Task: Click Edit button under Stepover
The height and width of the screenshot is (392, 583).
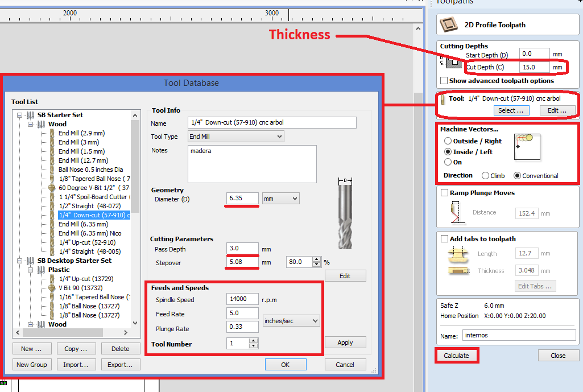Action: point(345,276)
